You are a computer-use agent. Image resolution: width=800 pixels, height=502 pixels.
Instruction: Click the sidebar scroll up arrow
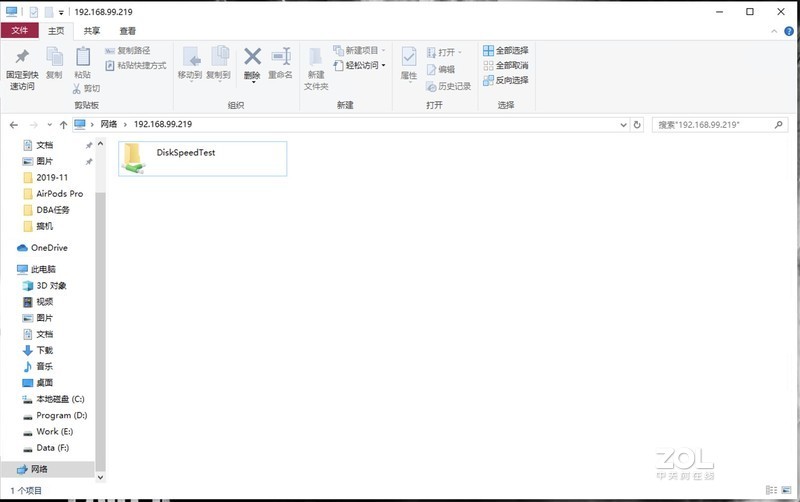point(100,144)
